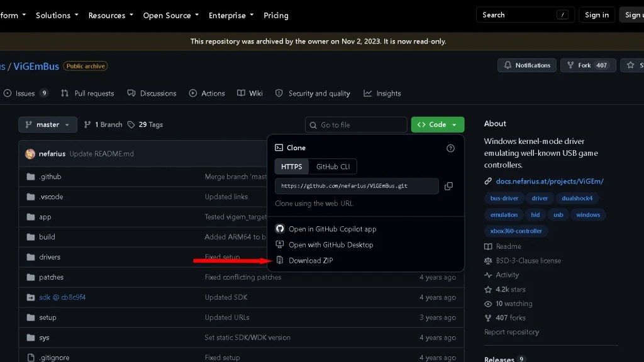This screenshot has height=362, width=644.
Task: Click the Download ZIP file icon
Action: point(280,260)
